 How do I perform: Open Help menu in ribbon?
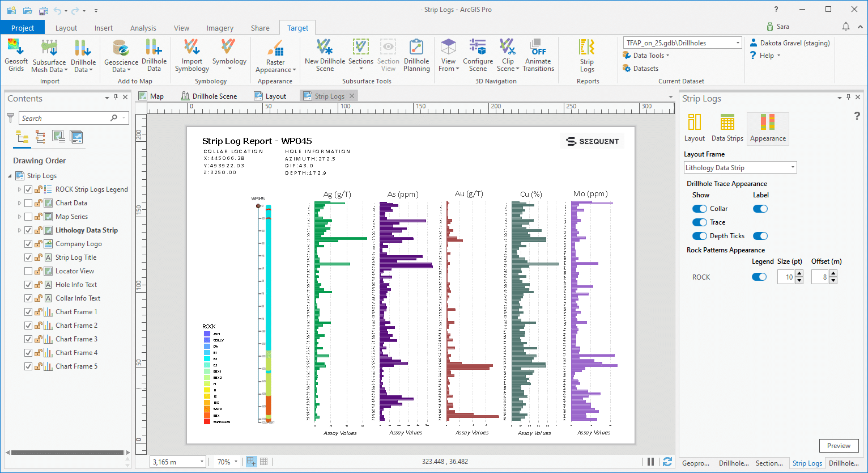pos(765,56)
